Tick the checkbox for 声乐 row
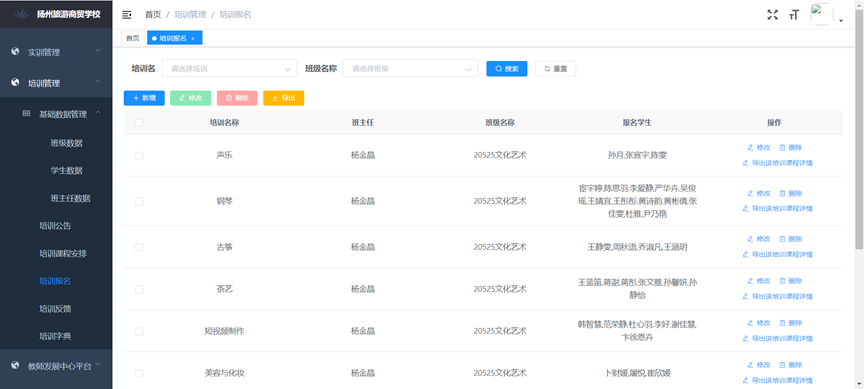 point(139,156)
